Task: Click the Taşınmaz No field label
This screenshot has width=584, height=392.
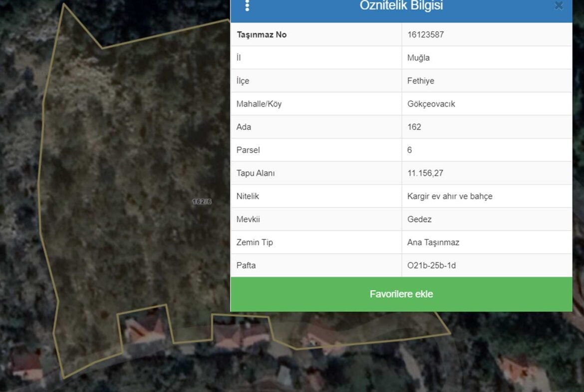Action: (262, 34)
